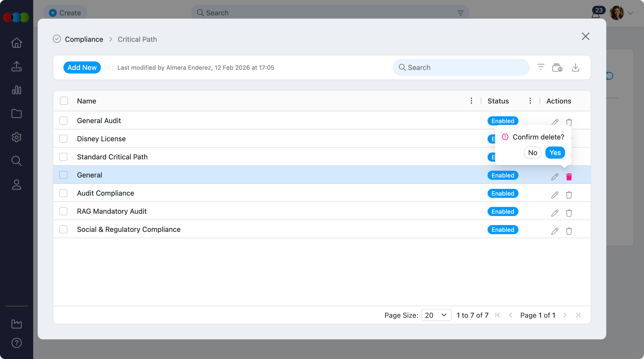Go to Compliance breadcrumb
The height and width of the screenshot is (359, 644).
click(x=84, y=39)
